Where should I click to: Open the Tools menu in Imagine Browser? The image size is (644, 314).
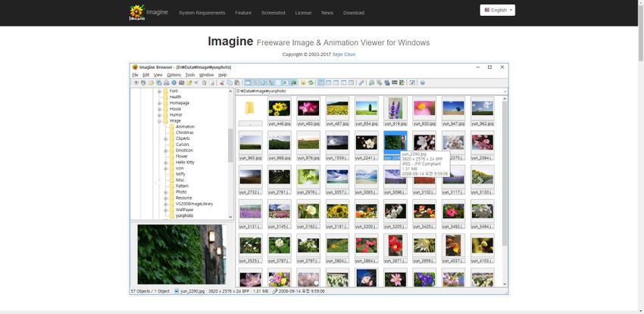190,75
